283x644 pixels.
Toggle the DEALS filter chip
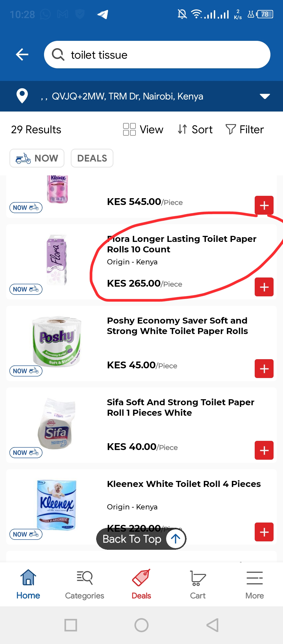pos(92,158)
